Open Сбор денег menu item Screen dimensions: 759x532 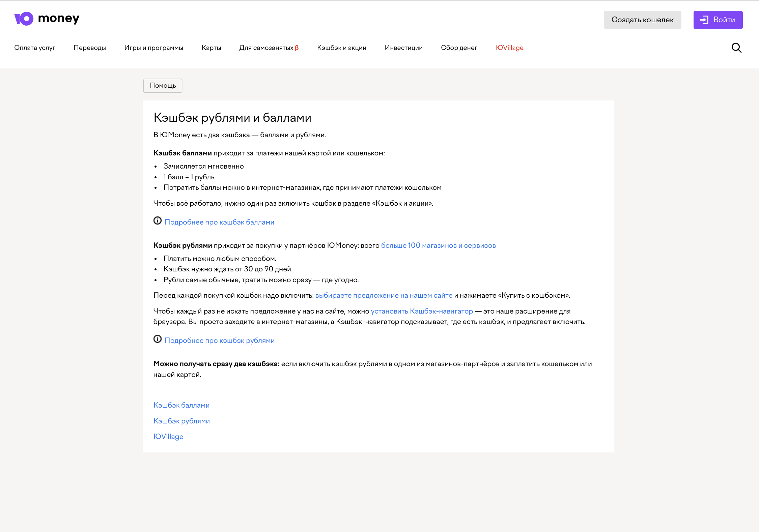[x=459, y=48]
